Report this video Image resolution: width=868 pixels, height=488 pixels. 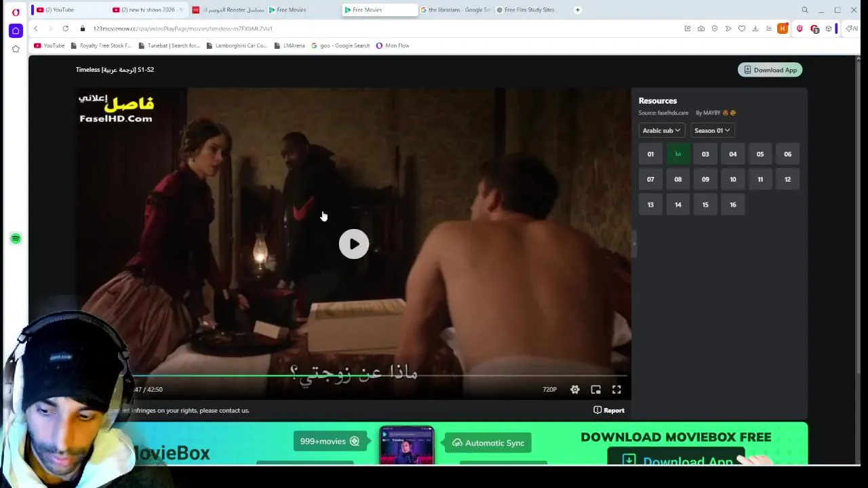[x=609, y=410]
